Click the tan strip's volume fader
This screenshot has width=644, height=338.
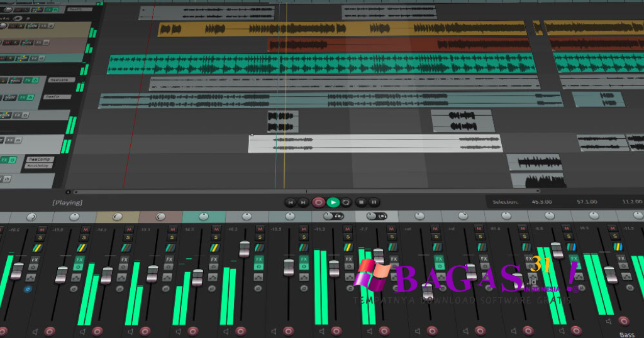pos(107,275)
